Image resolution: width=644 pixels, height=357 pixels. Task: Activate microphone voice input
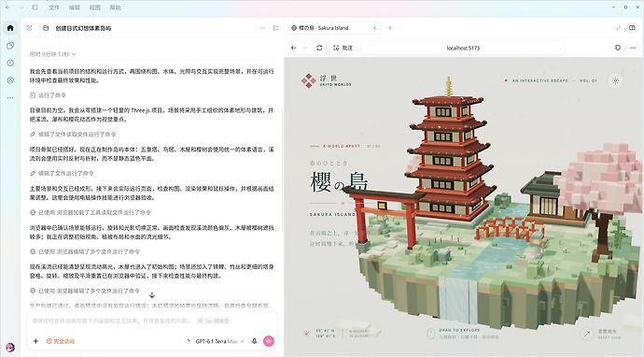tap(254, 341)
